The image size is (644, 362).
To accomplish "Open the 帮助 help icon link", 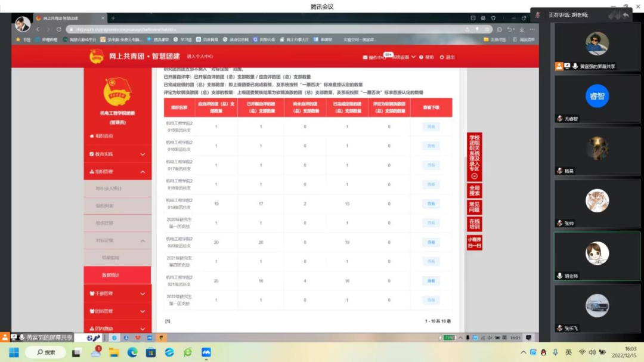I will pyautogui.click(x=422, y=57).
